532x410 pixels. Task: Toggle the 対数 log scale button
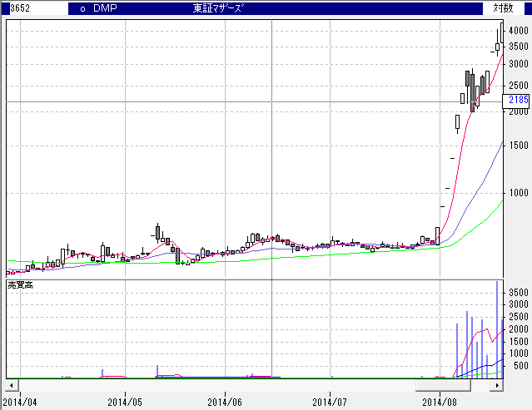click(503, 8)
